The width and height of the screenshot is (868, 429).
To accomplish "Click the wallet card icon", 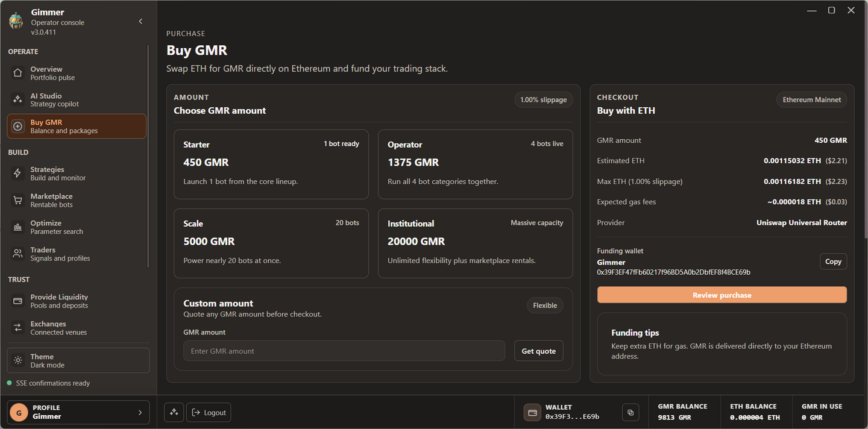I will tap(532, 412).
